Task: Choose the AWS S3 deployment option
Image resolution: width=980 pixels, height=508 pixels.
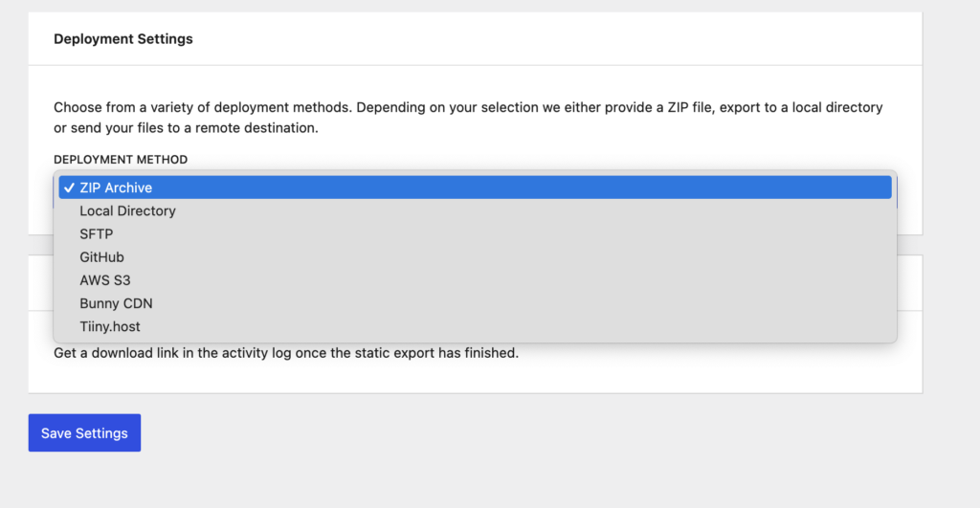Action: tap(475, 280)
